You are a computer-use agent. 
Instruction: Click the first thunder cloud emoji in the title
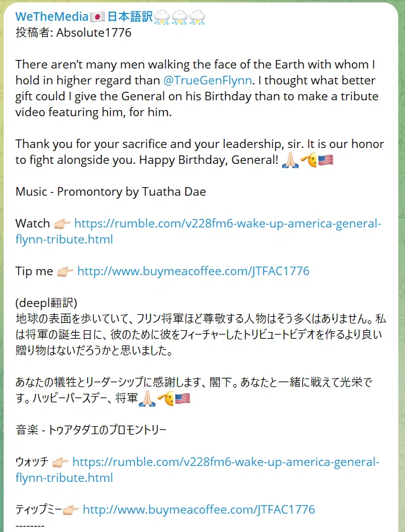tap(162, 17)
